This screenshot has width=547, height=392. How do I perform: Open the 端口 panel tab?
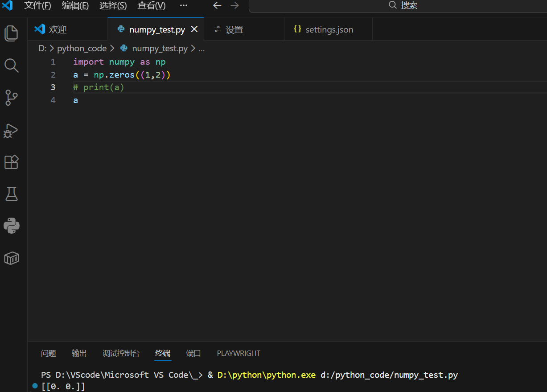(193, 353)
